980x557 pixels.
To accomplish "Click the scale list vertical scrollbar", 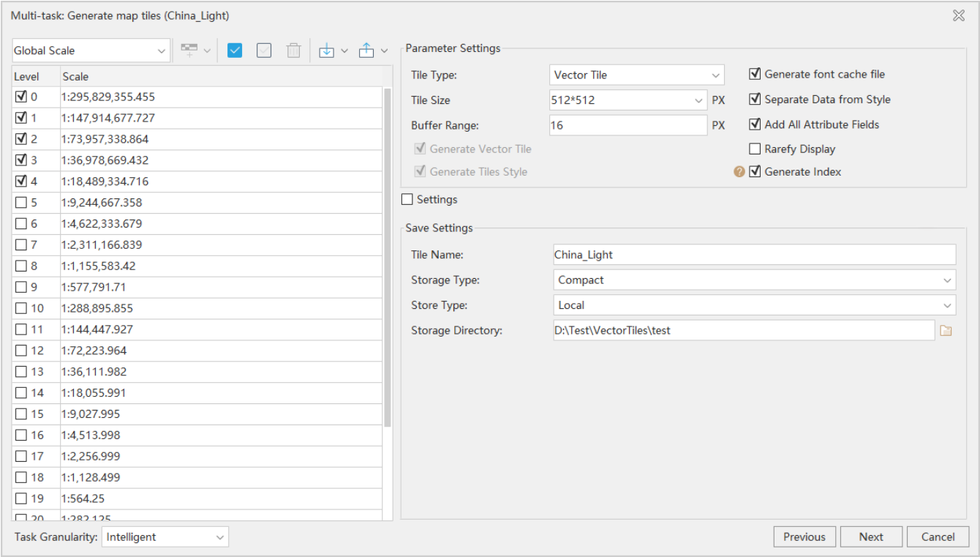I will pos(388,258).
